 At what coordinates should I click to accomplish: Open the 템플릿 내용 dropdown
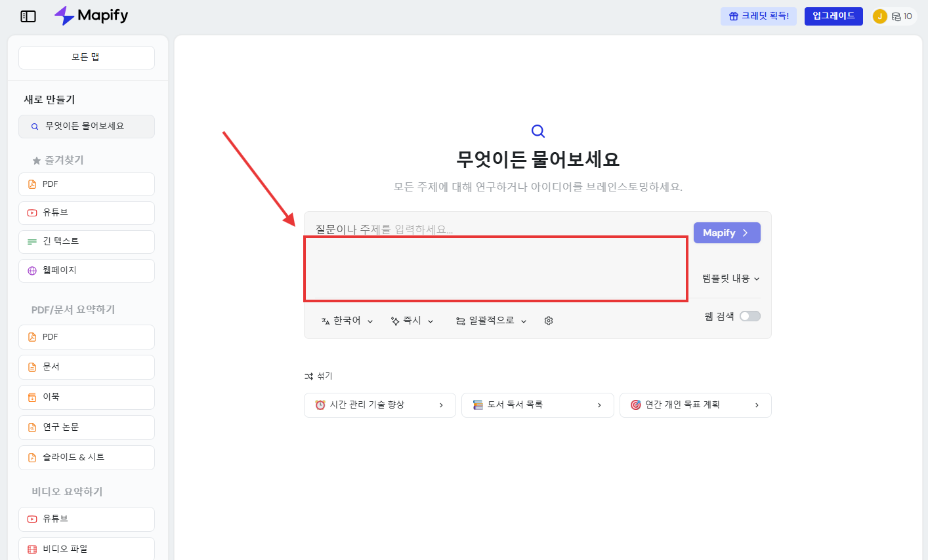coord(730,278)
